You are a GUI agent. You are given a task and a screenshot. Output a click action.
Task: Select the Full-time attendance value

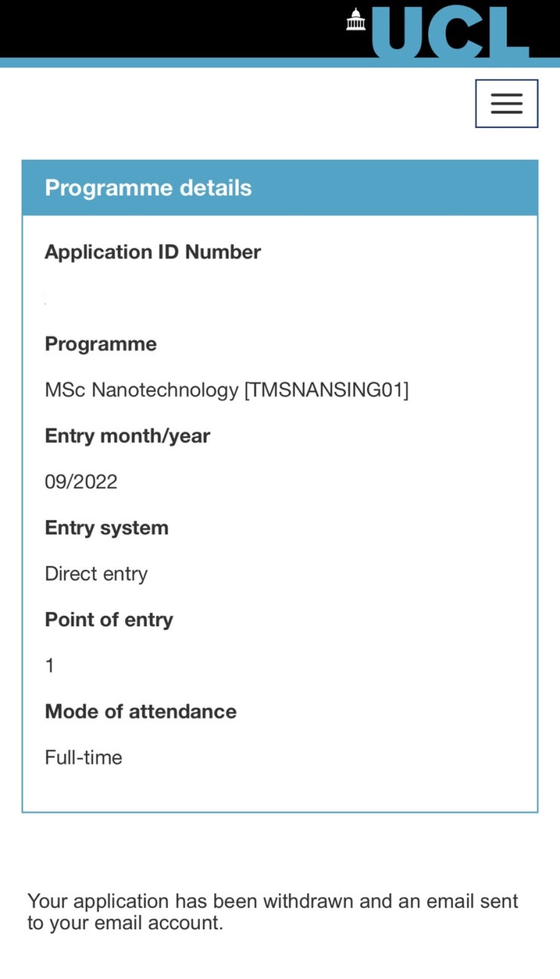point(83,757)
